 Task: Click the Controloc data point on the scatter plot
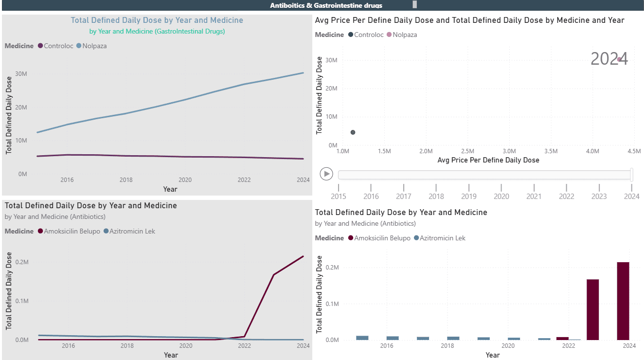point(353,132)
